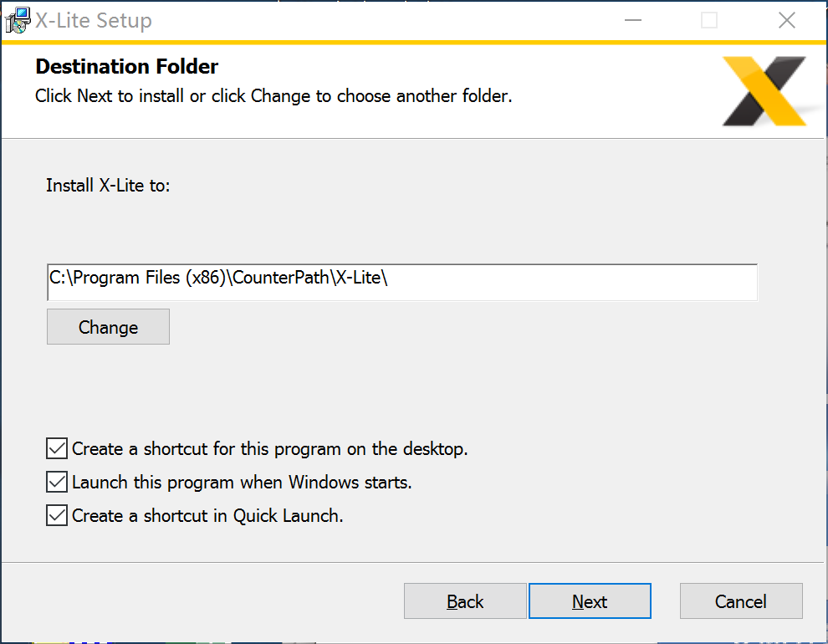Proceed by clicking the Next button
This screenshot has height=644, width=828.
pyautogui.click(x=590, y=601)
